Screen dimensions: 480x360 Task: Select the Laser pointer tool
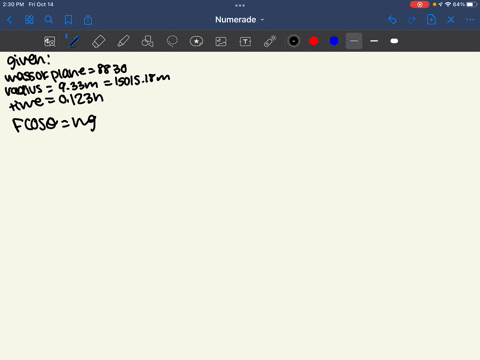tap(270, 41)
